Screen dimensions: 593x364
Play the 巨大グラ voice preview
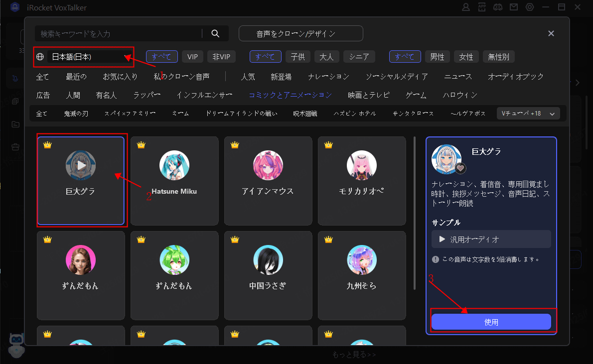click(81, 165)
